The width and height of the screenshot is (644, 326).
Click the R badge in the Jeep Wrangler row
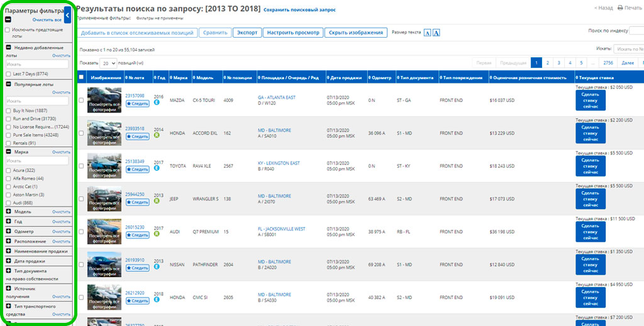tap(157, 201)
